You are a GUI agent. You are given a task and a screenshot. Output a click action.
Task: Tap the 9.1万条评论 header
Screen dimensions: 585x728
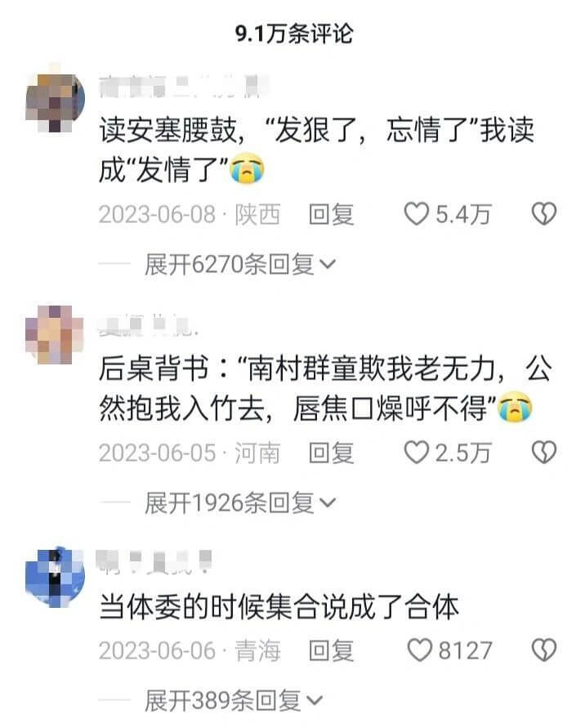click(x=294, y=33)
